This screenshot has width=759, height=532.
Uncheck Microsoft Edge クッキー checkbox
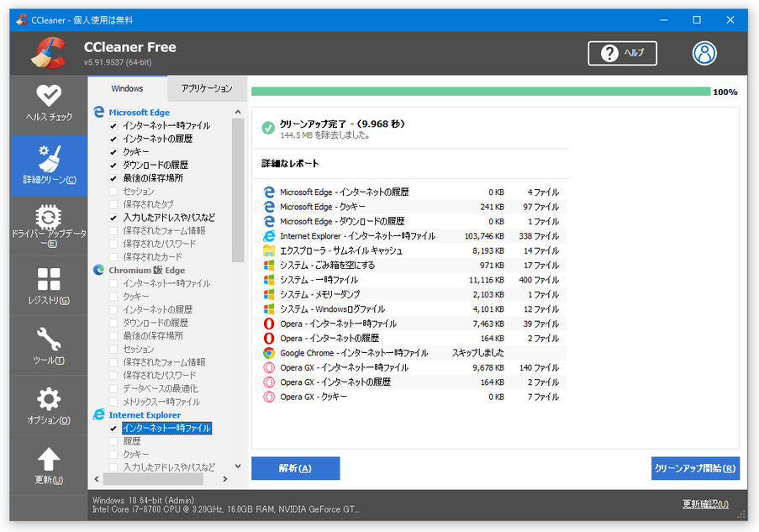pos(113,152)
